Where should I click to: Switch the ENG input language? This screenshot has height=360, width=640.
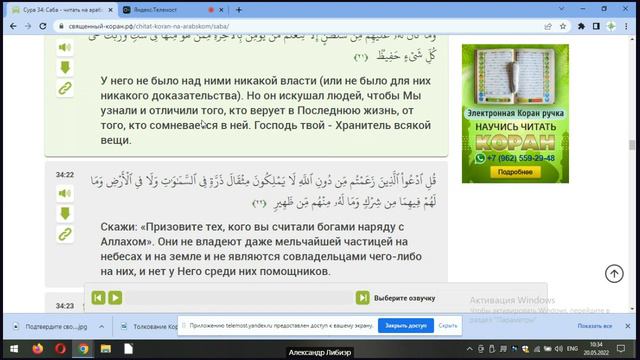pos(572,349)
